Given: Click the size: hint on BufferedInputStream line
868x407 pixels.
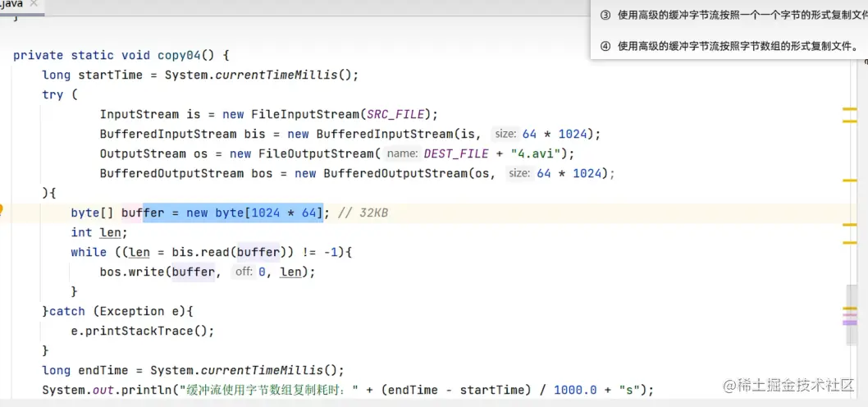Looking at the screenshot, I should point(505,134).
